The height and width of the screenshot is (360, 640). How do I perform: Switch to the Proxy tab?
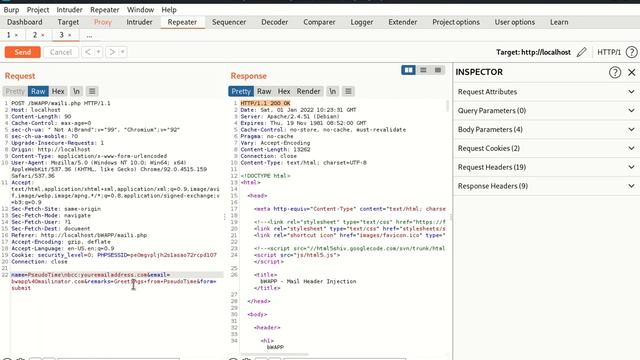[103, 22]
